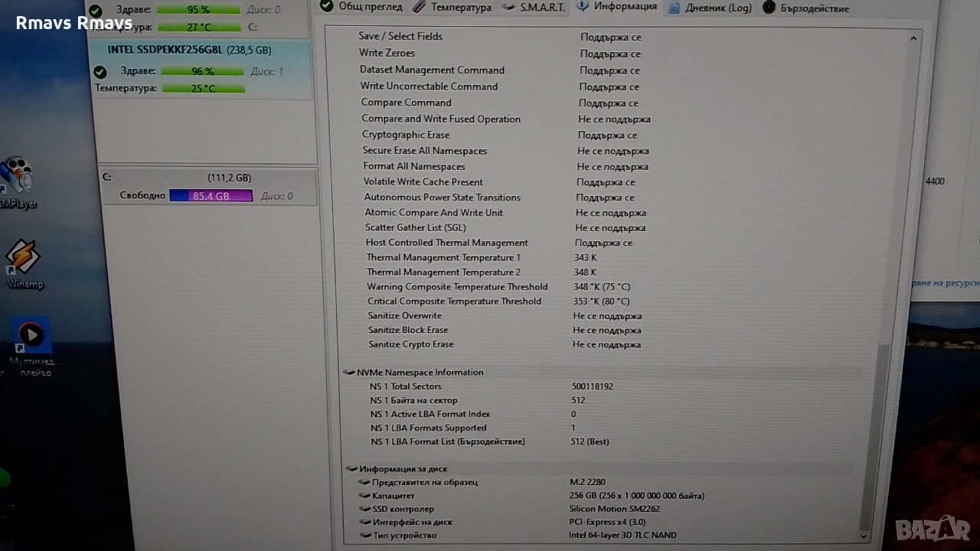
Task: Click the "256 GB (256 x 1 000 000 000 байта)" value
Action: (637, 496)
